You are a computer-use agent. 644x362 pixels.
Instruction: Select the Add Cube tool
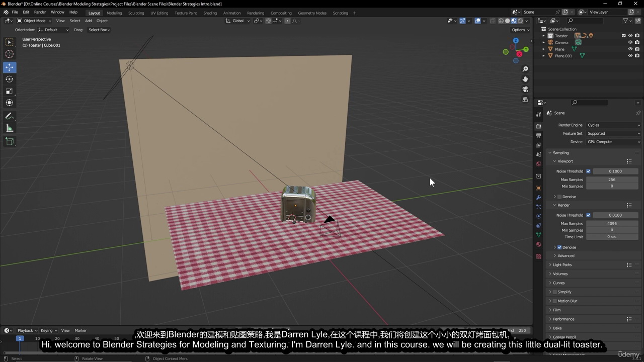click(x=10, y=141)
